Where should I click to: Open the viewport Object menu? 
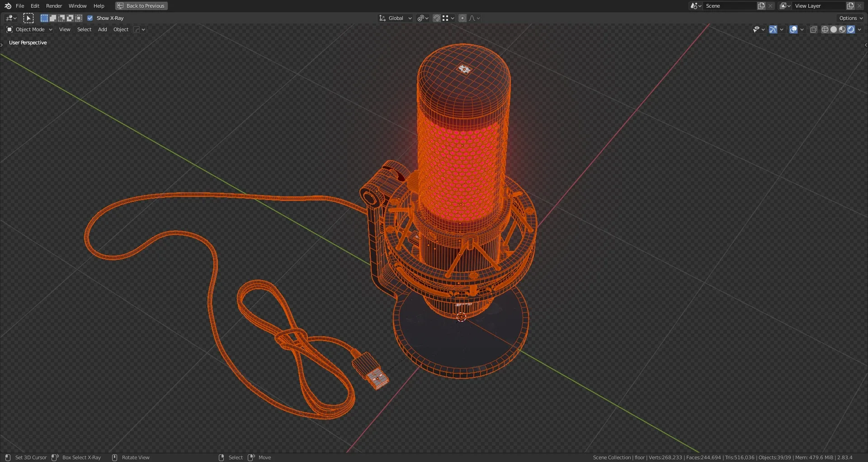pyautogui.click(x=121, y=29)
